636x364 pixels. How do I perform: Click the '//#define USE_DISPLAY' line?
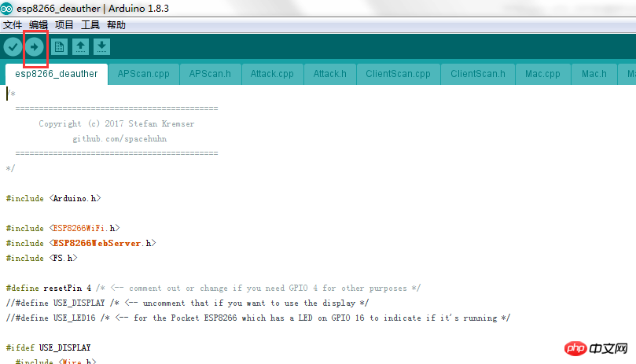point(187,303)
